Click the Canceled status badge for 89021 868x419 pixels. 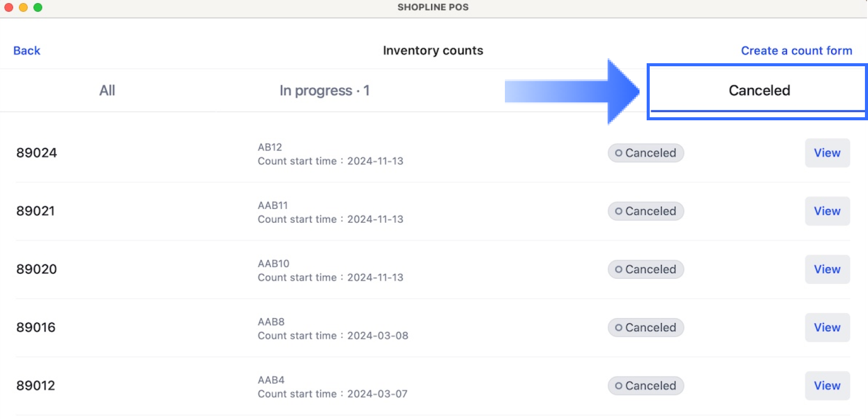[x=646, y=211]
